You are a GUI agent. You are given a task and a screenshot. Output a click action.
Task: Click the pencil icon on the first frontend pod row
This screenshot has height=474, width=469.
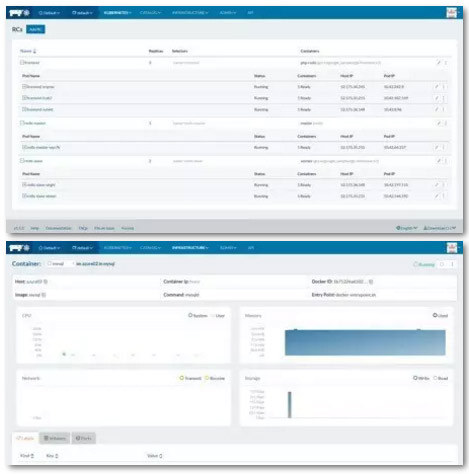pos(436,87)
